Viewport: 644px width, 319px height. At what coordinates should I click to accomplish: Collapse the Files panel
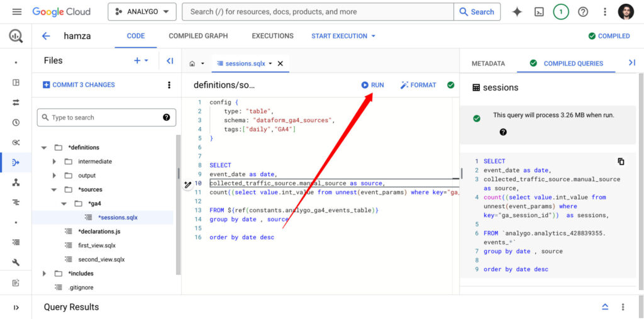click(x=170, y=61)
